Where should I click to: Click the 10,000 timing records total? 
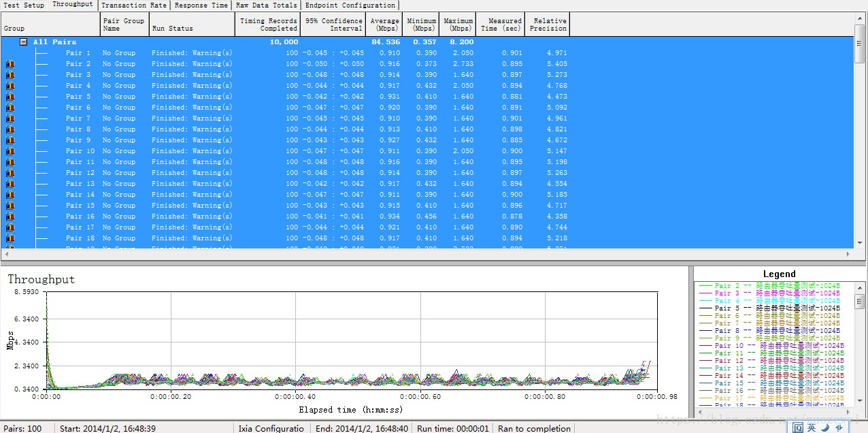click(x=284, y=42)
